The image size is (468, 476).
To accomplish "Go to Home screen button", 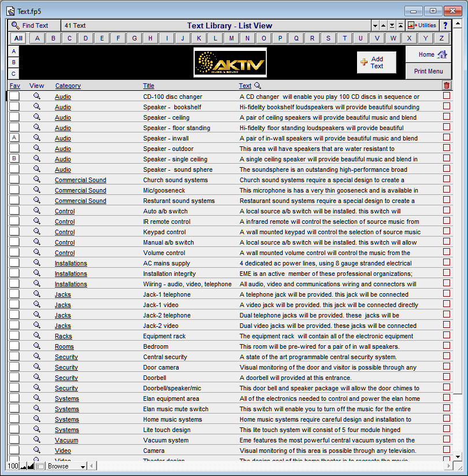I will (x=428, y=54).
